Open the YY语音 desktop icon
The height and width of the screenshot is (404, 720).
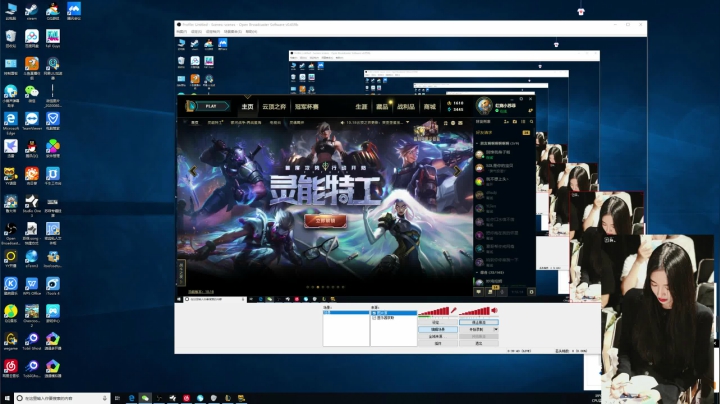[11, 177]
